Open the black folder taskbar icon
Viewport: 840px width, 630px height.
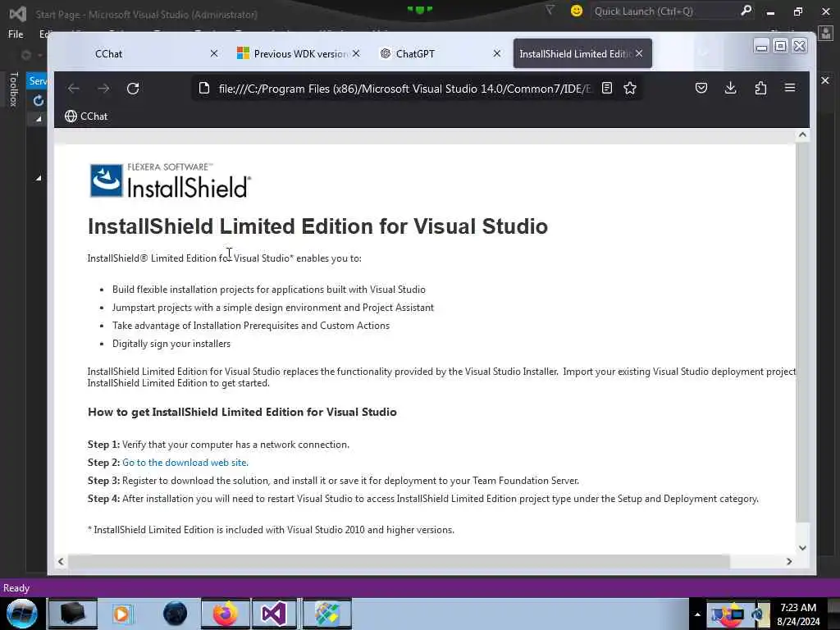(73, 614)
